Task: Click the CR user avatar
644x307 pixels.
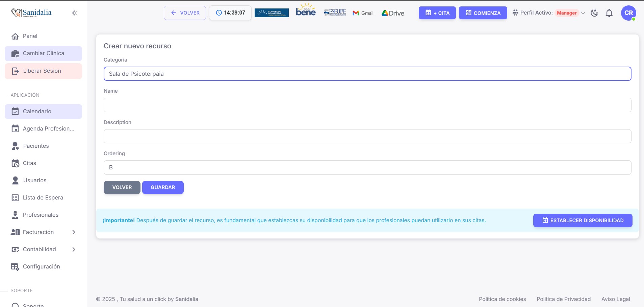Action: tap(628, 13)
